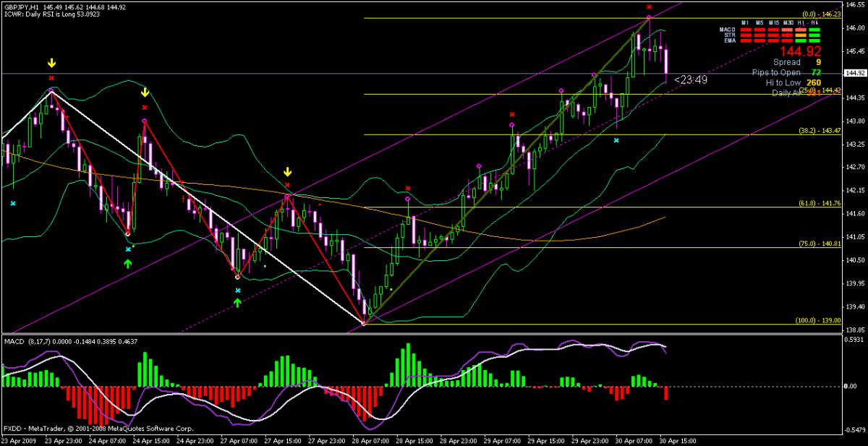Select the rightmost green up arrow signal
Image resolution: width=868 pixels, height=446 pixels.
237,301
